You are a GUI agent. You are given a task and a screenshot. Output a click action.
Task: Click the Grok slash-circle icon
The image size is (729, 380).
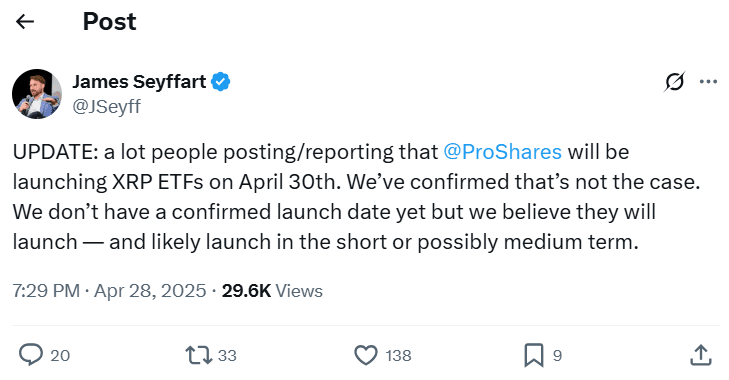click(674, 82)
